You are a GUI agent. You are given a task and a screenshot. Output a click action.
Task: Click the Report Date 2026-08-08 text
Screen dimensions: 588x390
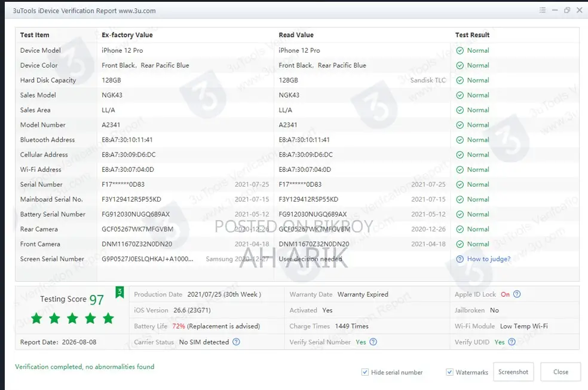pos(58,342)
